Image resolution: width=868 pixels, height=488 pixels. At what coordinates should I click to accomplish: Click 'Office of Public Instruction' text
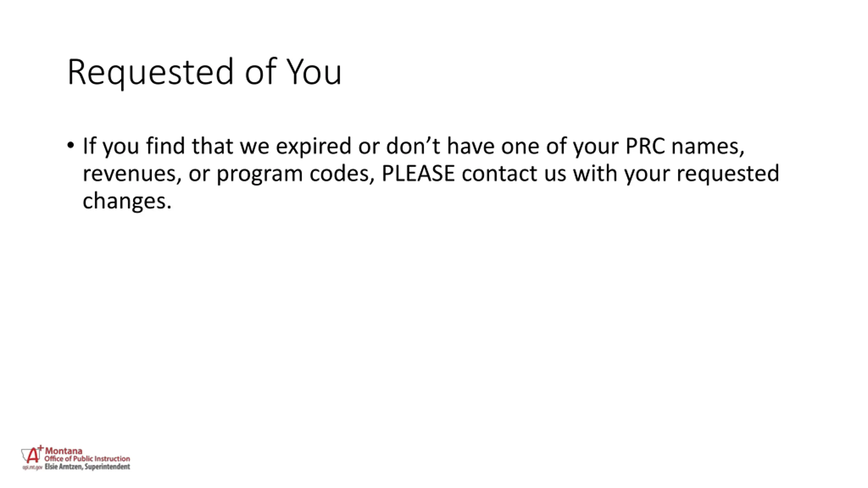[x=87, y=459]
